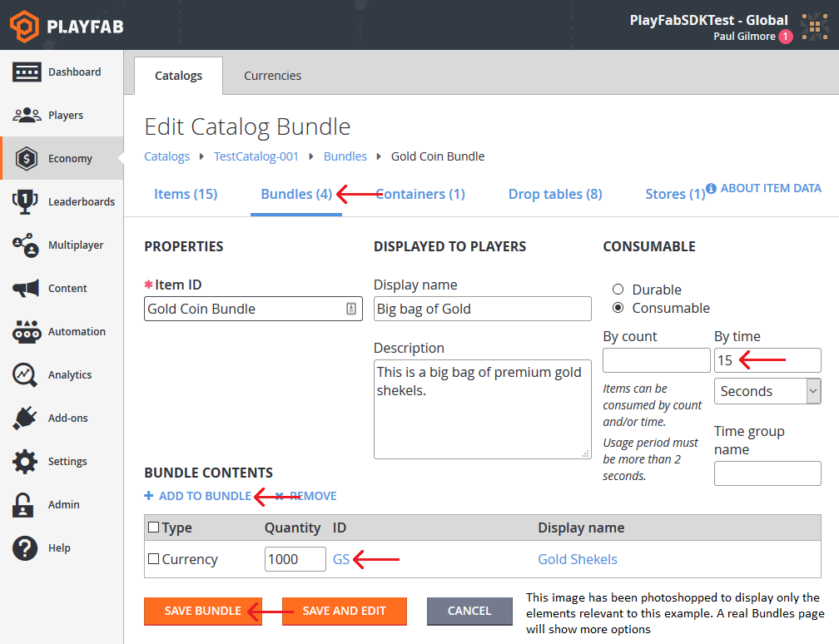Screen dimensions: 839x644
Task: Click Add to Bundle
Action: pyautogui.click(x=205, y=496)
